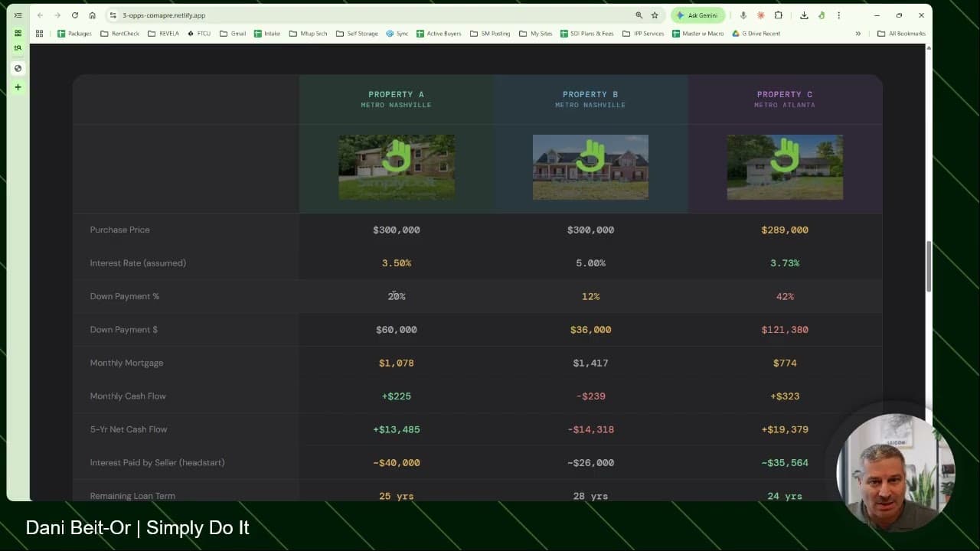Show the downloads panel
This screenshot has height=551, width=980.
click(804, 15)
